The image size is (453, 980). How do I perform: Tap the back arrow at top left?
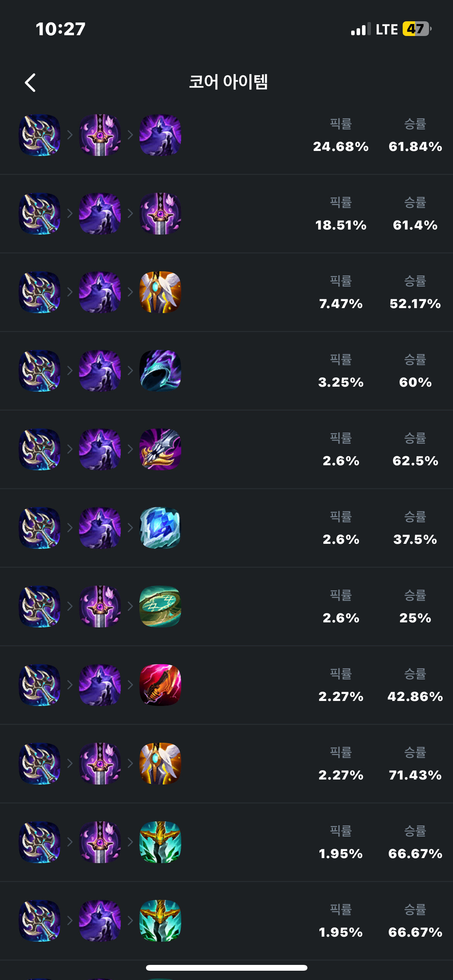coord(30,82)
